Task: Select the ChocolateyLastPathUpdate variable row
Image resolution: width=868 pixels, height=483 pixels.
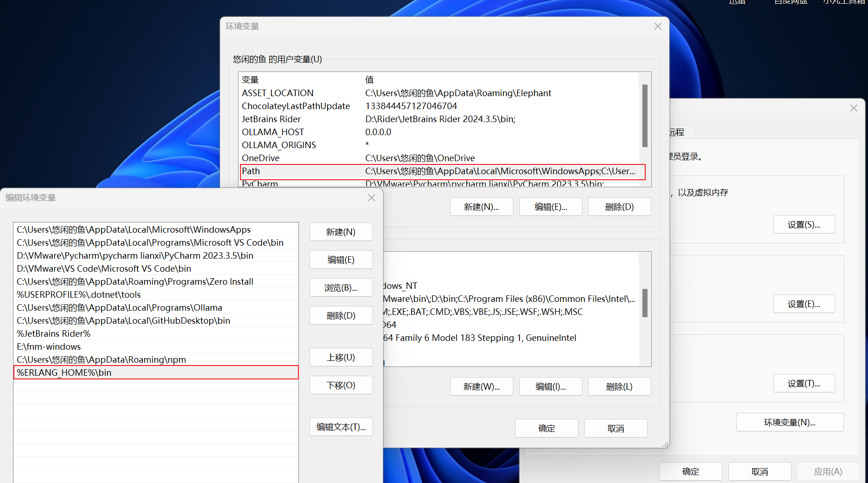Action: click(x=439, y=106)
